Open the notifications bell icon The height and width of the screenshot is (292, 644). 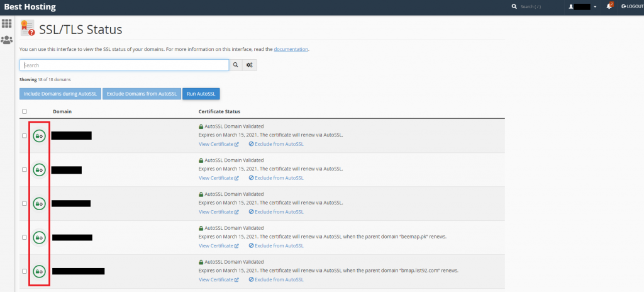click(609, 6)
